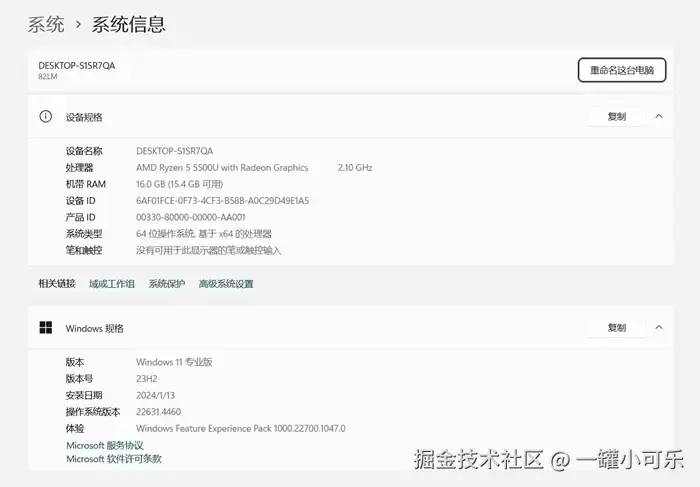Select the OS build value 22631.4460
This screenshot has width=700, height=487.
coord(158,412)
